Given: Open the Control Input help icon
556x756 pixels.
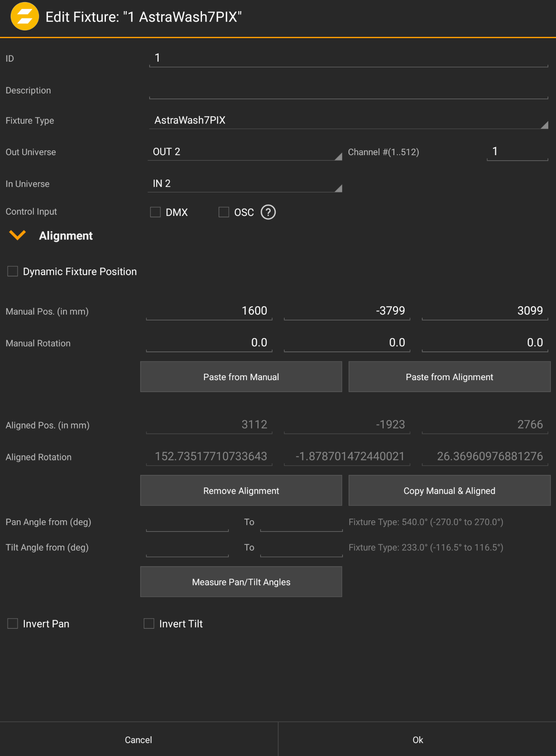Looking at the screenshot, I should pyautogui.click(x=268, y=212).
